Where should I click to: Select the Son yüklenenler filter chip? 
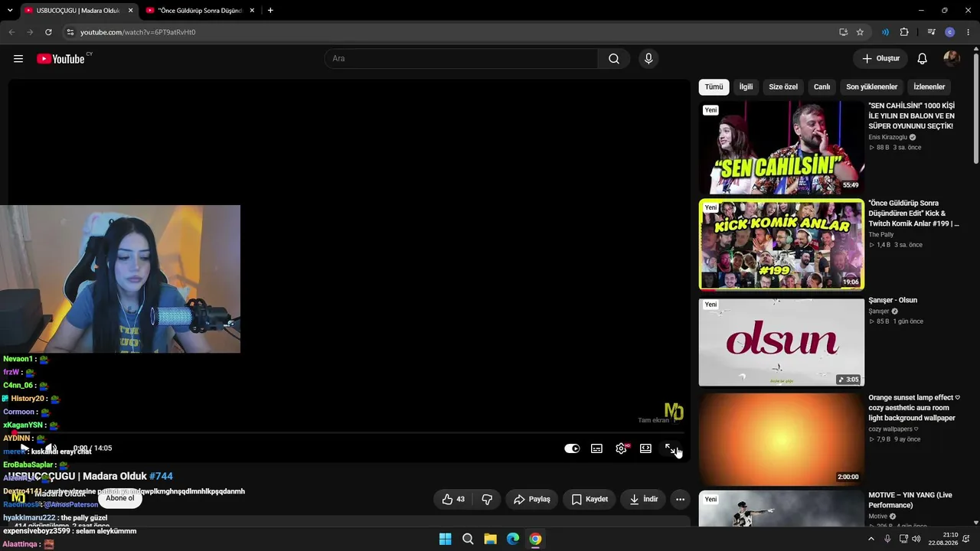pyautogui.click(x=871, y=87)
